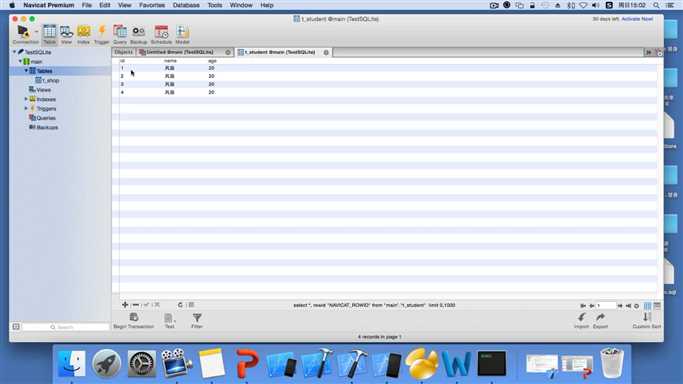Collapse the TestSQLite connection node

coord(14,52)
